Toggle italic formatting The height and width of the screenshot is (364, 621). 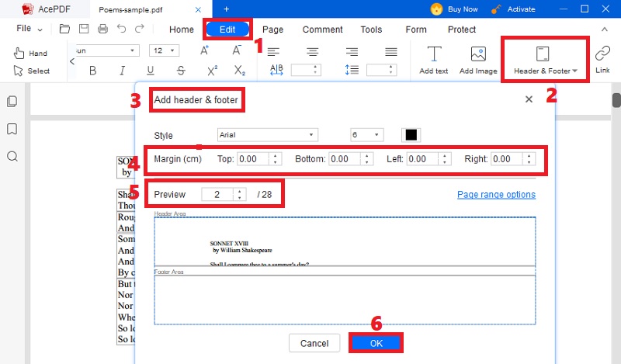(x=122, y=71)
